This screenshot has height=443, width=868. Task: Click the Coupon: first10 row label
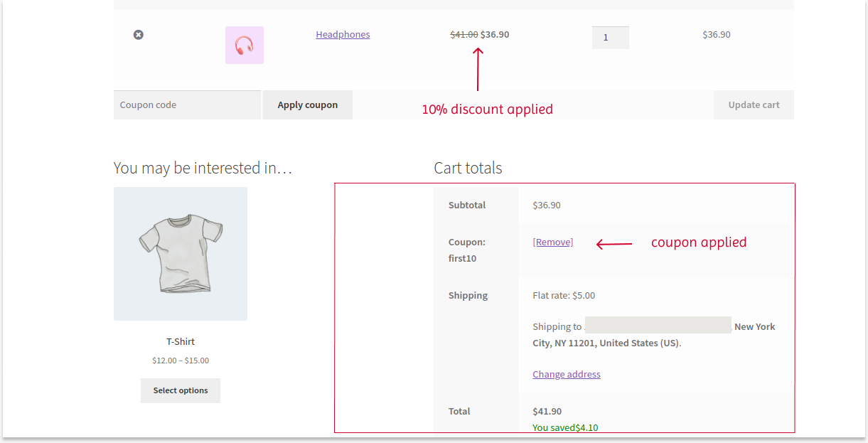(x=467, y=250)
